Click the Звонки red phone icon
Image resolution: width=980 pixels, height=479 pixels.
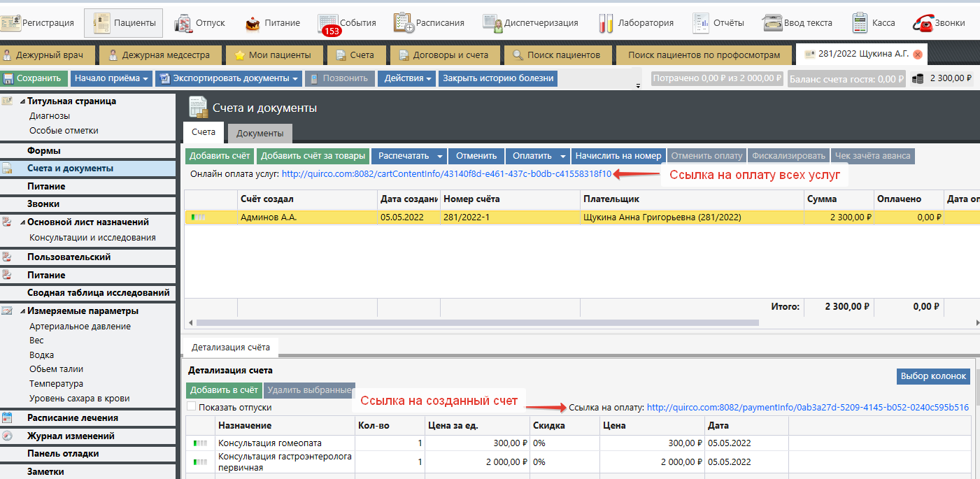(923, 23)
